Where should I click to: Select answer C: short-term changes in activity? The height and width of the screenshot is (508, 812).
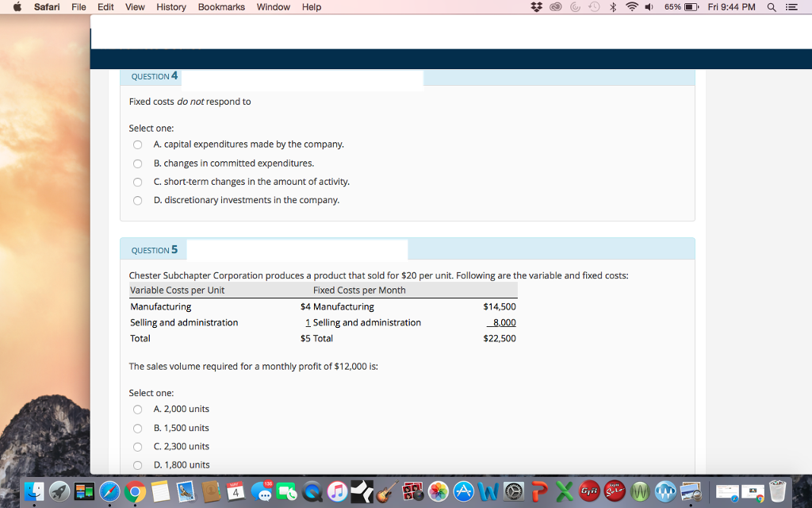(136, 182)
